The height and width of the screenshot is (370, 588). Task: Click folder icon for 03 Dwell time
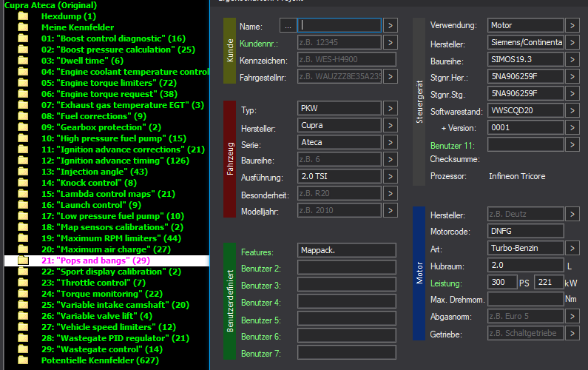click(23, 61)
